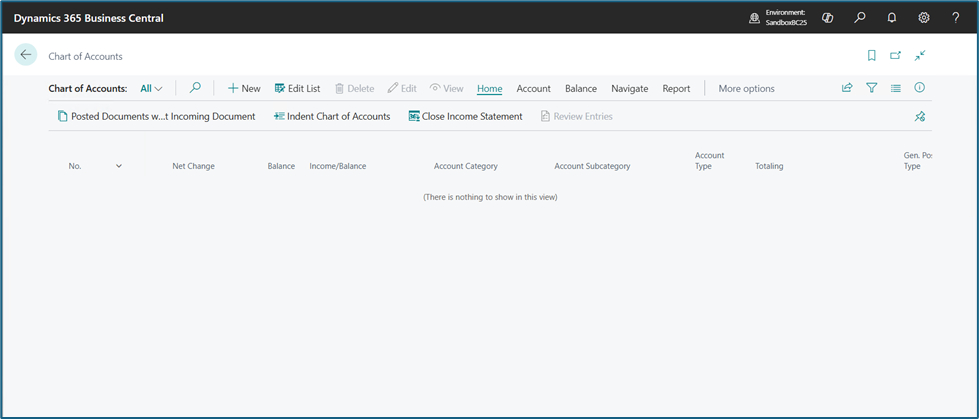Click the greyed-out Delete action
979x419 pixels.
point(355,89)
